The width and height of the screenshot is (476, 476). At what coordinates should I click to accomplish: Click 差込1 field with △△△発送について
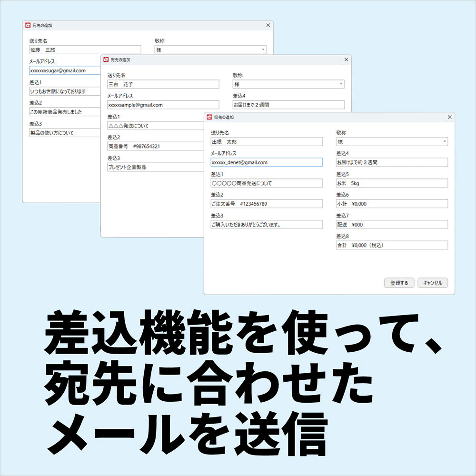pyautogui.click(x=156, y=126)
